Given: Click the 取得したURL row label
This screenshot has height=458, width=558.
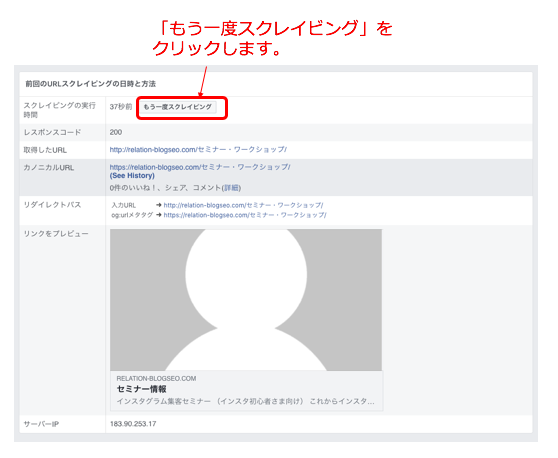Looking at the screenshot, I should coord(45,150).
